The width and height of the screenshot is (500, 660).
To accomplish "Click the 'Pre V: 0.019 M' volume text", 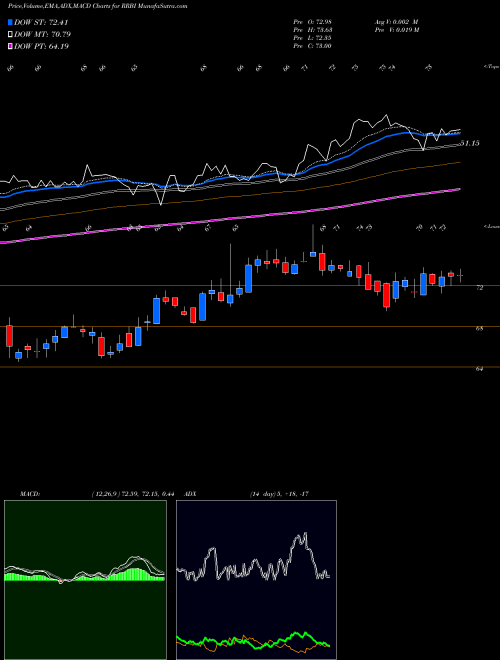I will (x=396, y=30).
